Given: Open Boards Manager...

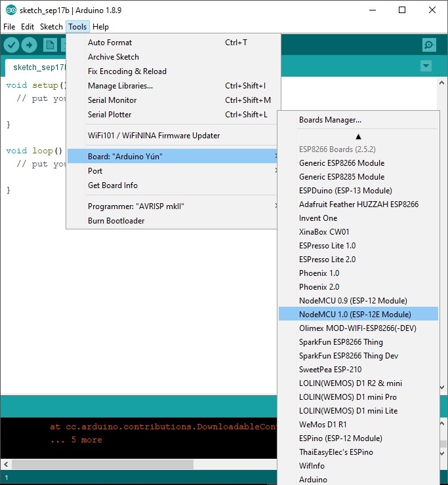Looking at the screenshot, I should (x=358, y=120).
